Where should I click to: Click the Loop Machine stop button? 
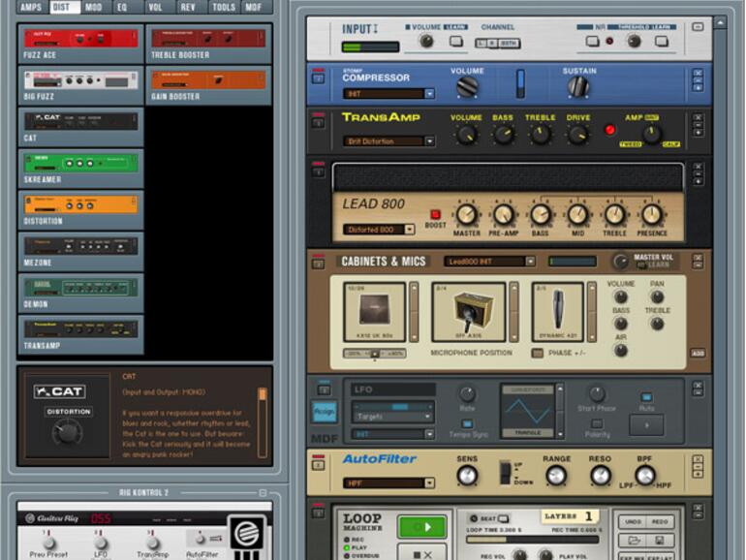tap(422, 554)
